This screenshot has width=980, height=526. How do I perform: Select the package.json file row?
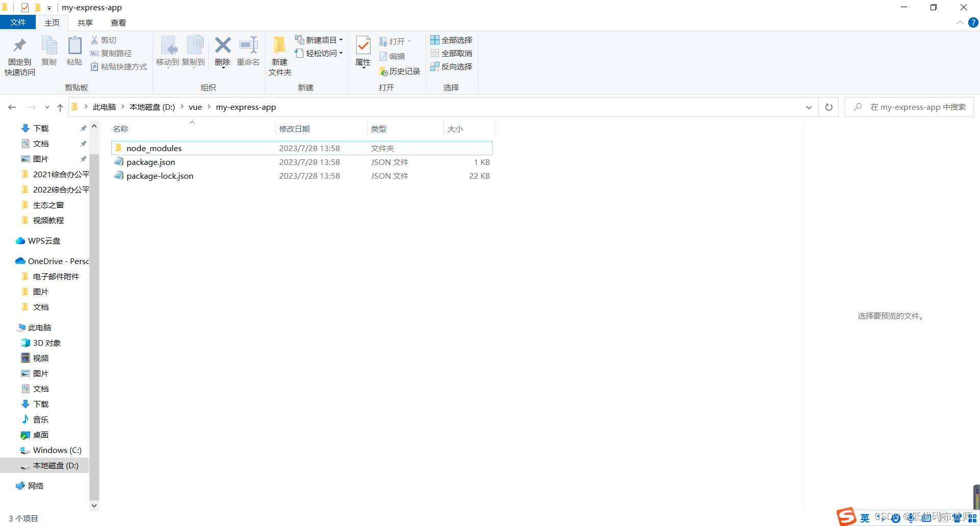coord(302,162)
